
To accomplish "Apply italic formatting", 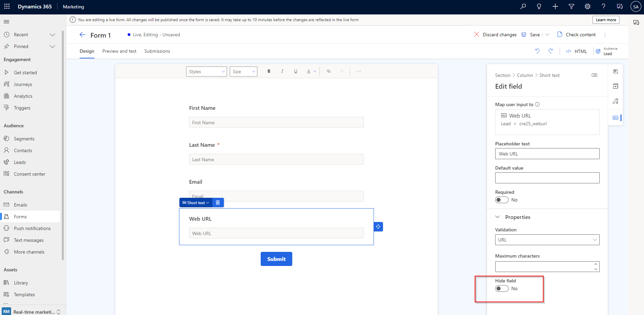I will (x=282, y=71).
